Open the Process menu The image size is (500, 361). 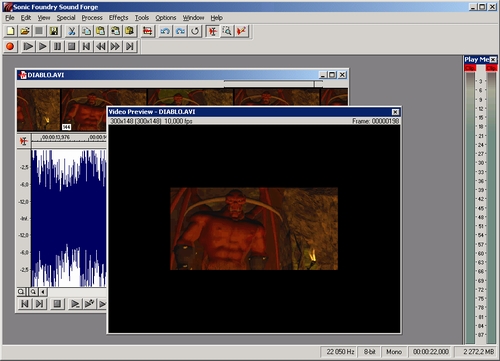92,18
